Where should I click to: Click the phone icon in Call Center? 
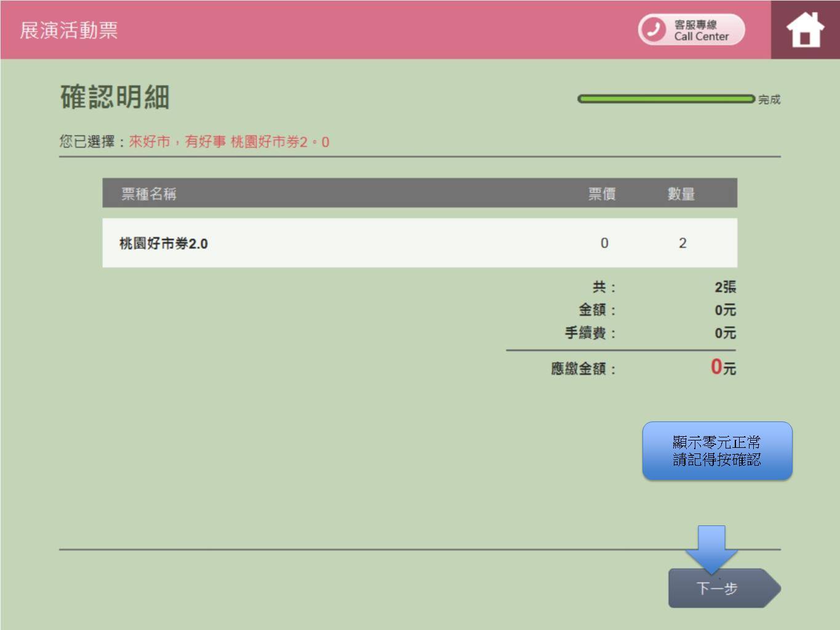653,30
